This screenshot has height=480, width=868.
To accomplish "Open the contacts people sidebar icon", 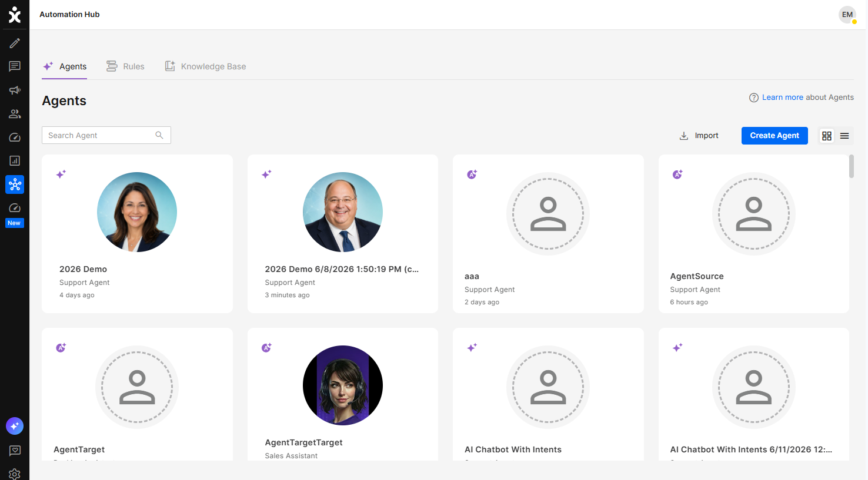I will (15, 113).
